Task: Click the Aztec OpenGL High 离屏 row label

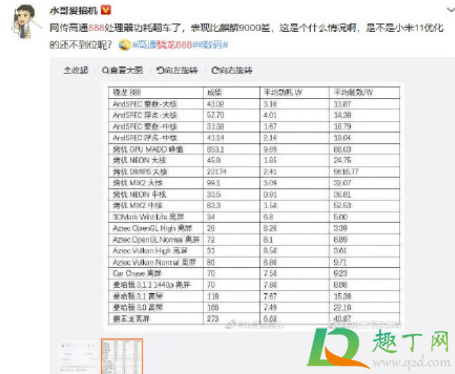Action: point(152,228)
